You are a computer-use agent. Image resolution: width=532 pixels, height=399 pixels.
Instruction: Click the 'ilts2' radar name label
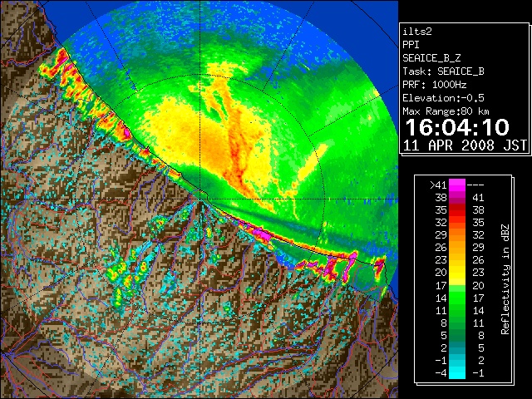coord(417,32)
